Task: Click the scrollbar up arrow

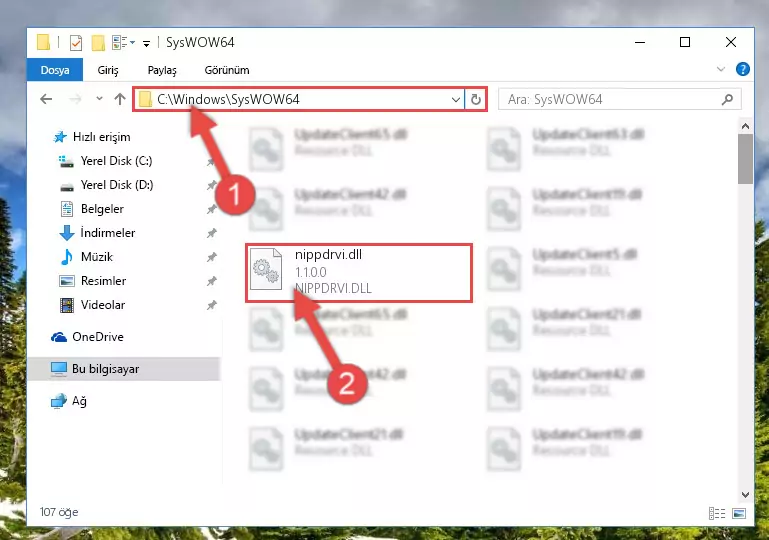Action: point(745,127)
